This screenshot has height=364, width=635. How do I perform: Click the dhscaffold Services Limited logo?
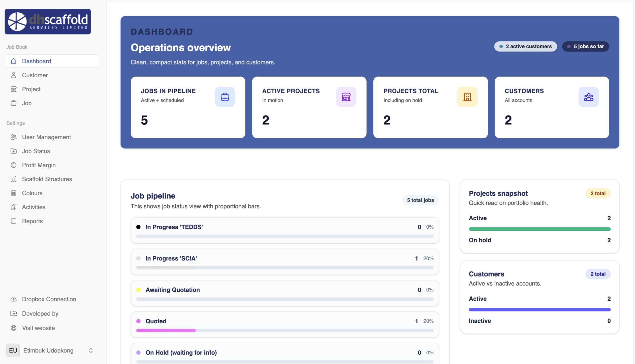point(48,22)
